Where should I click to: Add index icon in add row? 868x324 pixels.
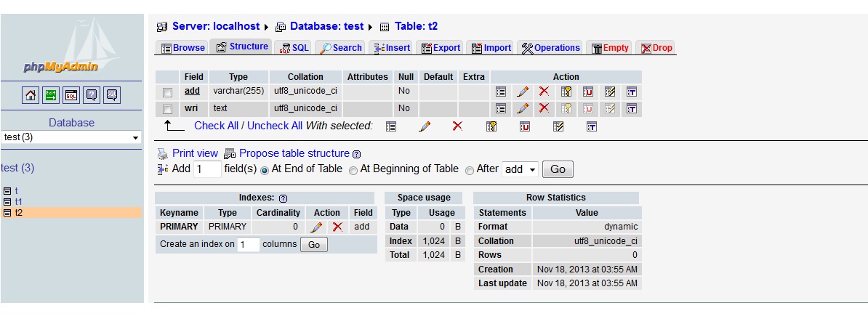coord(609,92)
